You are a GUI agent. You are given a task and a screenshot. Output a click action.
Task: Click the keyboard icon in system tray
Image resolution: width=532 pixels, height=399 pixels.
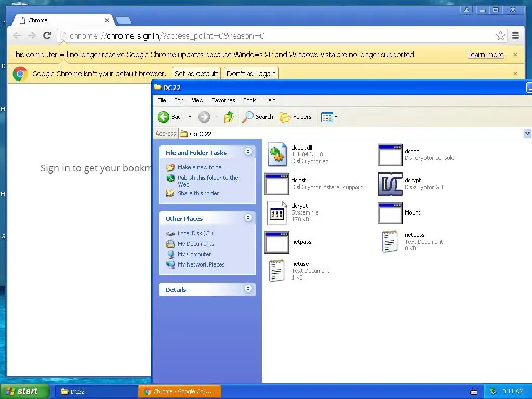click(474, 392)
